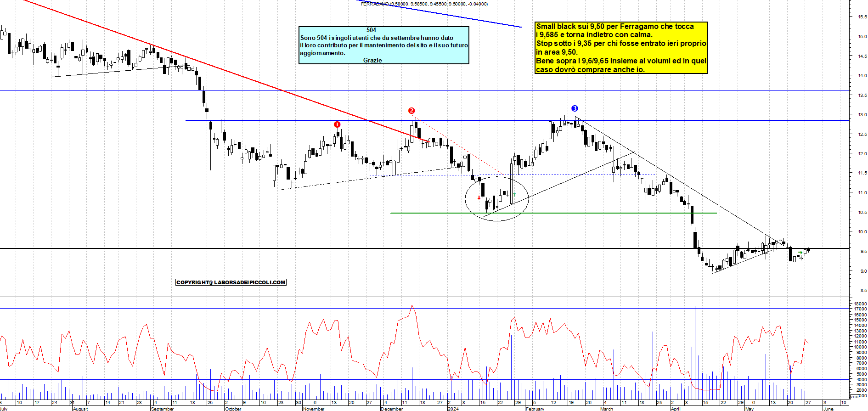The image size is (868, 411).
Task: Click the June label on the time axis
Action: 829,408
